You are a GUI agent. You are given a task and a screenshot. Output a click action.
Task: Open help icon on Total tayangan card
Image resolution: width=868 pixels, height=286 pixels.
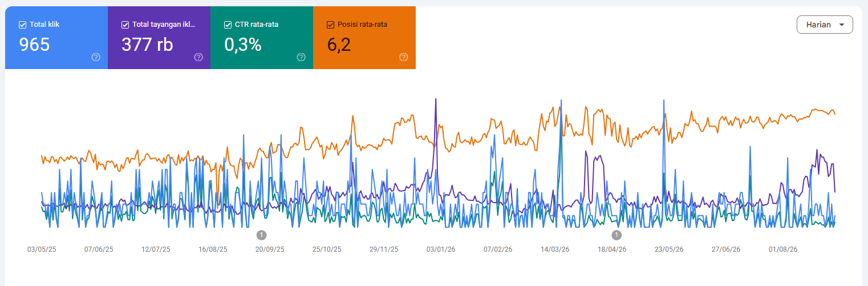tap(198, 57)
